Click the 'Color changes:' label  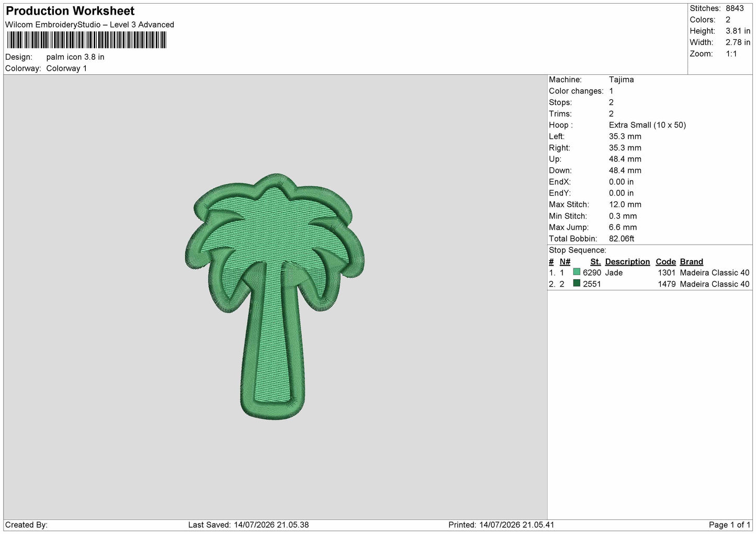[576, 91]
